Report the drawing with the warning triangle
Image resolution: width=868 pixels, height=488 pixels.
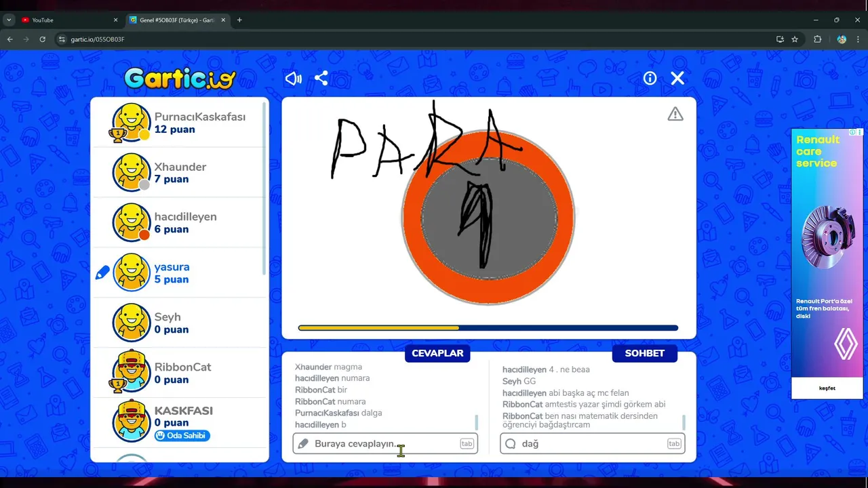[675, 114]
